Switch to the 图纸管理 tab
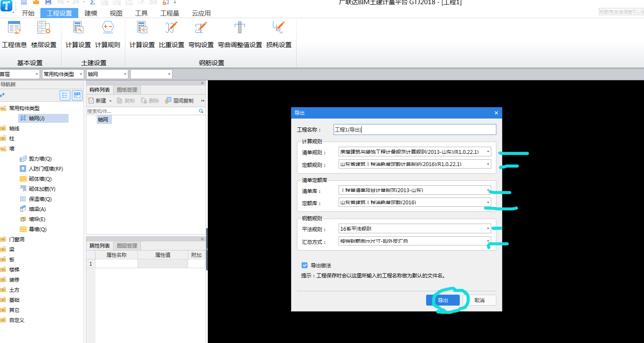The height and width of the screenshot is (343, 644). point(127,90)
